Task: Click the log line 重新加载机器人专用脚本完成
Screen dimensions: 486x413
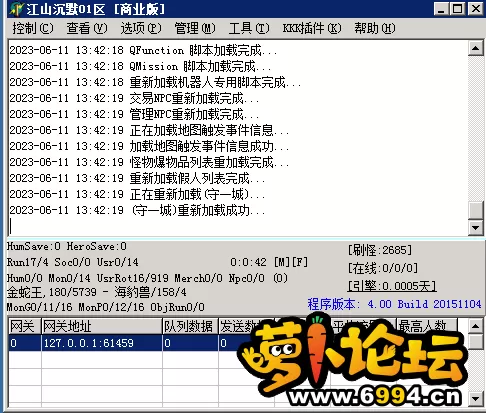Action: [155, 82]
